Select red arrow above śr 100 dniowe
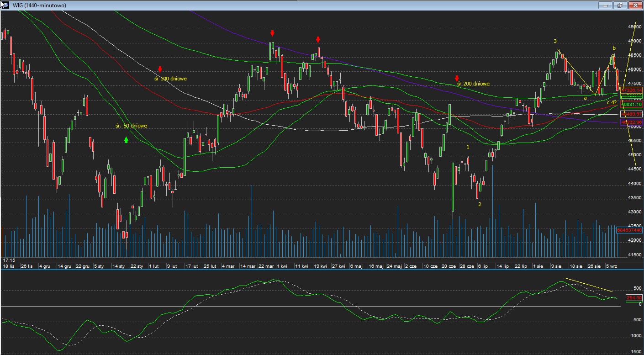 [160, 69]
